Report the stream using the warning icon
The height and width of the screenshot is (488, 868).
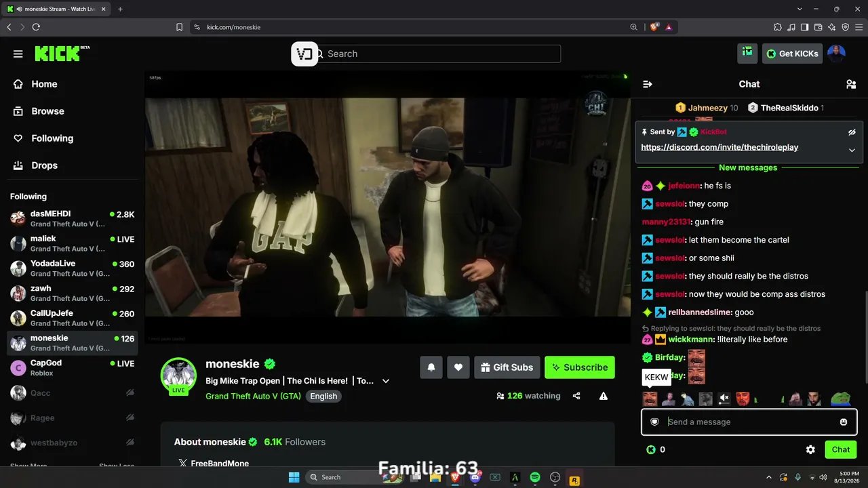(x=604, y=396)
